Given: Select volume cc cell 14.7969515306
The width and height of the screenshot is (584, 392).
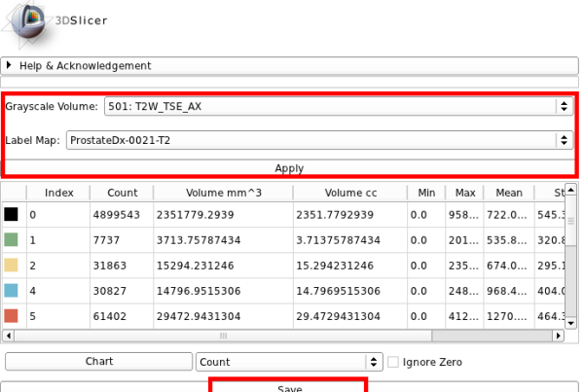Looking at the screenshot, I should (x=350, y=291).
